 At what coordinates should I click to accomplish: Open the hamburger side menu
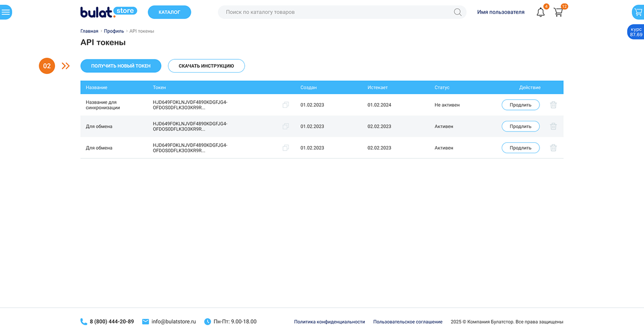(6, 12)
